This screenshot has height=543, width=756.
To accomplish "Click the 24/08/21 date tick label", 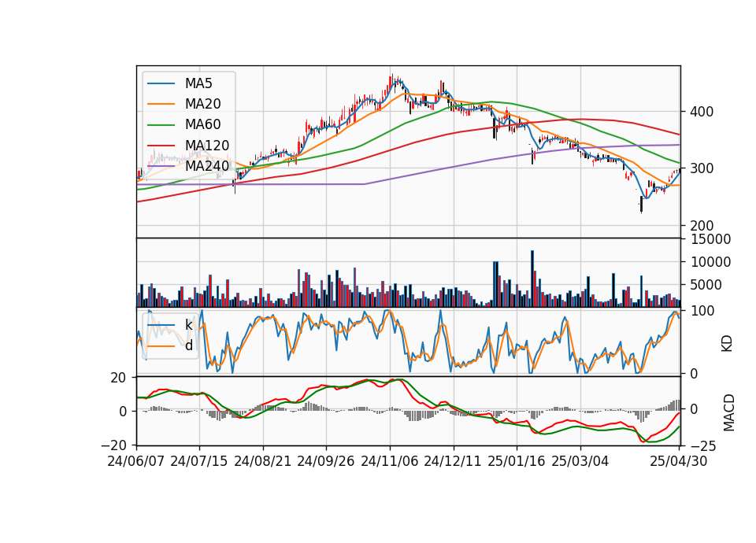I will [x=263, y=461].
